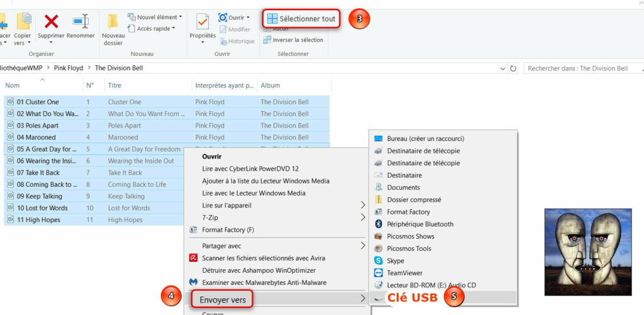This screenshot has width=644, height=315.
Task: Refresh the folder view
Action: pos(513,69)
